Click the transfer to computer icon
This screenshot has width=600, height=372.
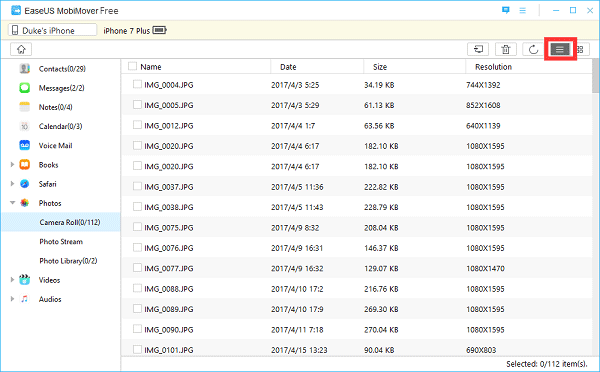pos(478,49)
